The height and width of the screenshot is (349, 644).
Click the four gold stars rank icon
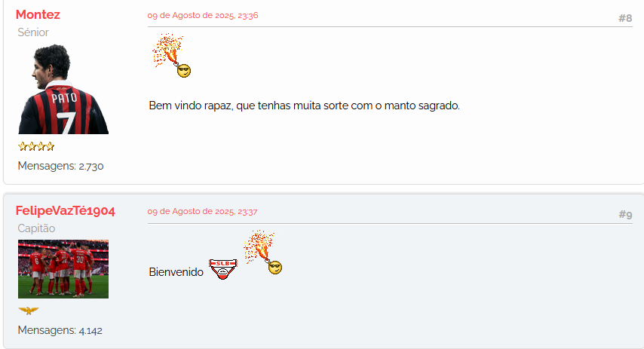pos(36,146)
